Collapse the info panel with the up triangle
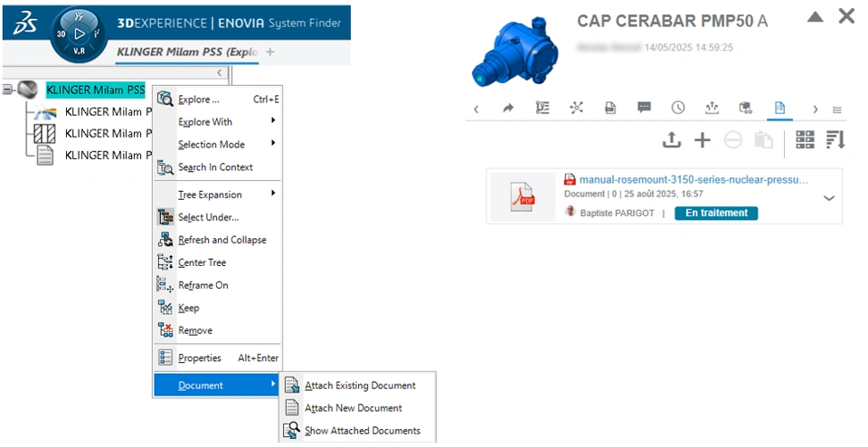868x447 pixels. [815, 16]
